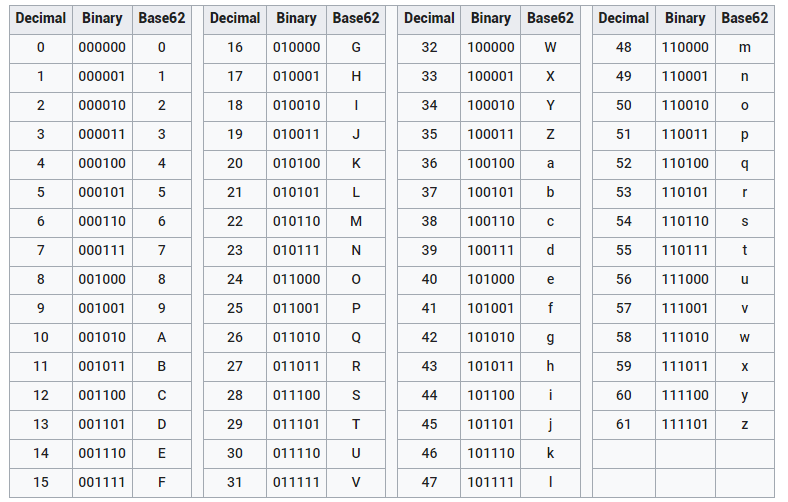Select Base62 character lowercase t

[x=745, y=251]
